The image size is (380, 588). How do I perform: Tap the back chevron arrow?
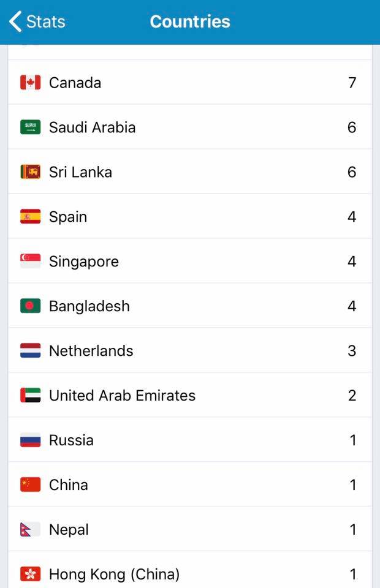click(15, 22)
